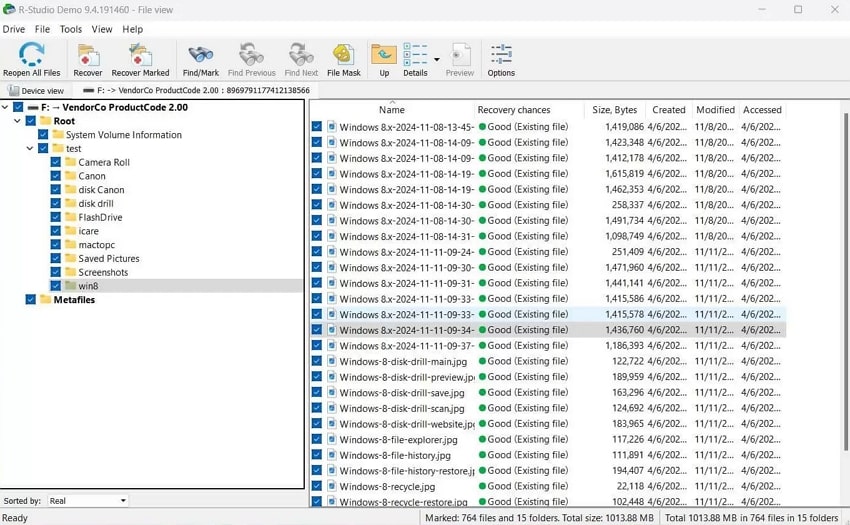Screen dimensions: 850x525
Task: Click the Details view icon
Action: click(415, 55)
